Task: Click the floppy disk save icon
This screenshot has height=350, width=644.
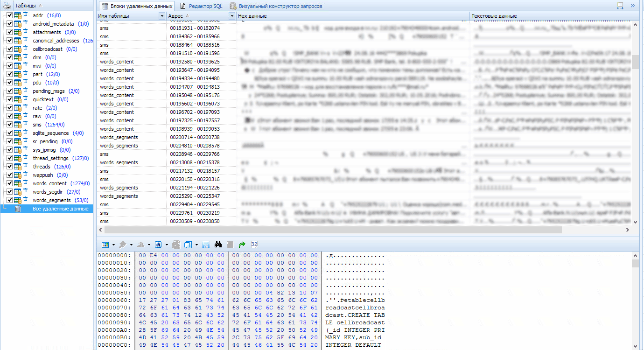Action: pyautogui.click(x=206, y=245)
